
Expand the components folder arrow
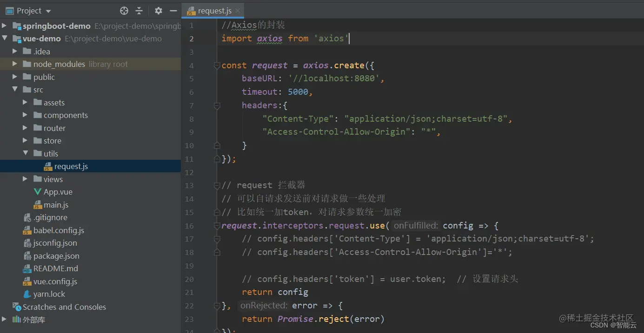[x=25, y=115]
